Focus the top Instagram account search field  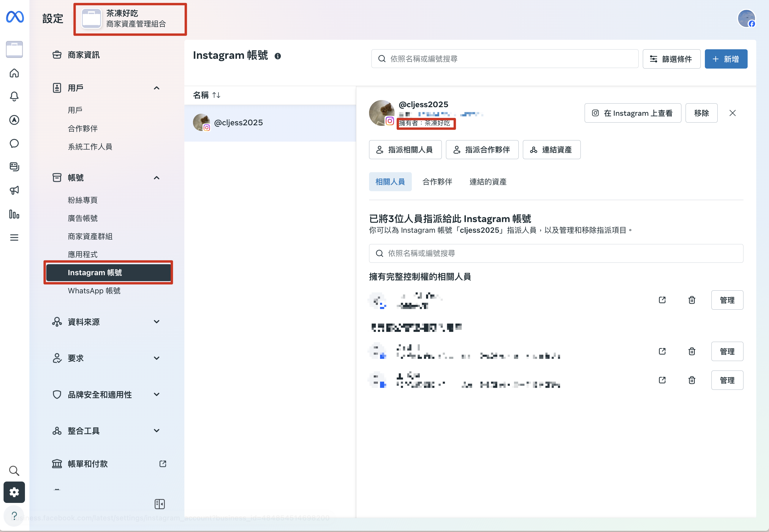click(505, 59)
